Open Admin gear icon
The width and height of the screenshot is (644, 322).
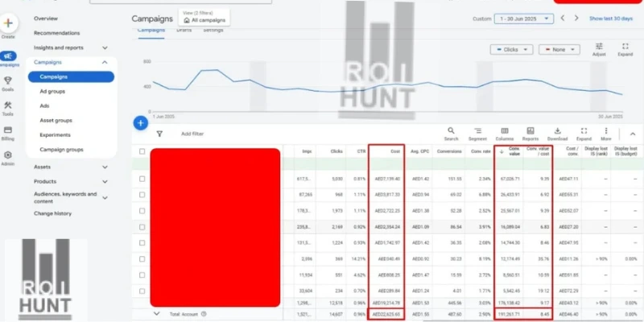(8, 155)
